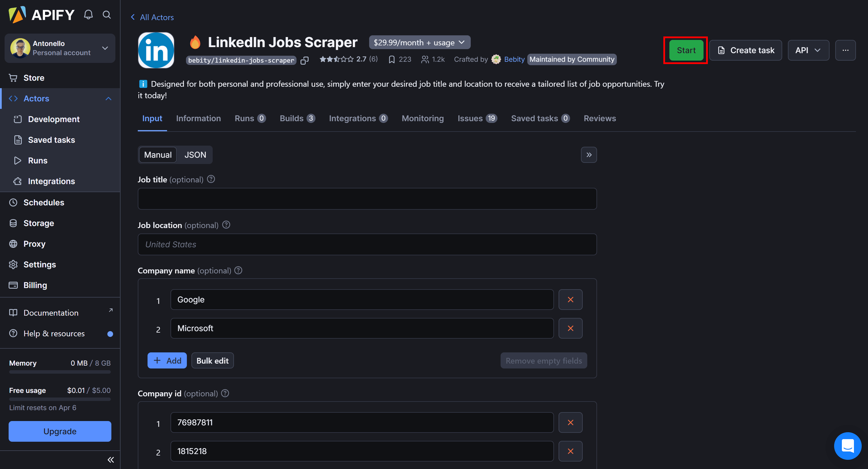Screen dimensions: 868x469
Task: Expand the $29.99/month pricing dropdown
Action: point(462,42)
